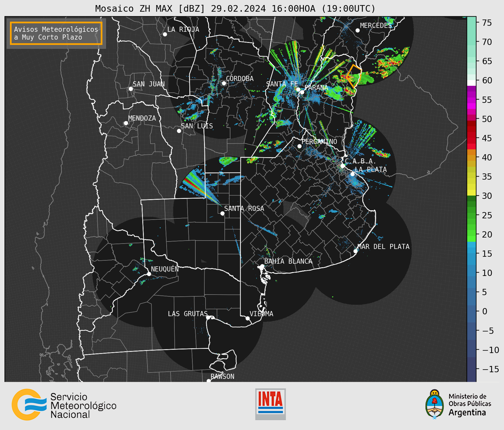The image size is (504, 430).
Task: Click the Avisos Meteorológicos a Muy Corto Plazo legend box
Action: [56, 33]
